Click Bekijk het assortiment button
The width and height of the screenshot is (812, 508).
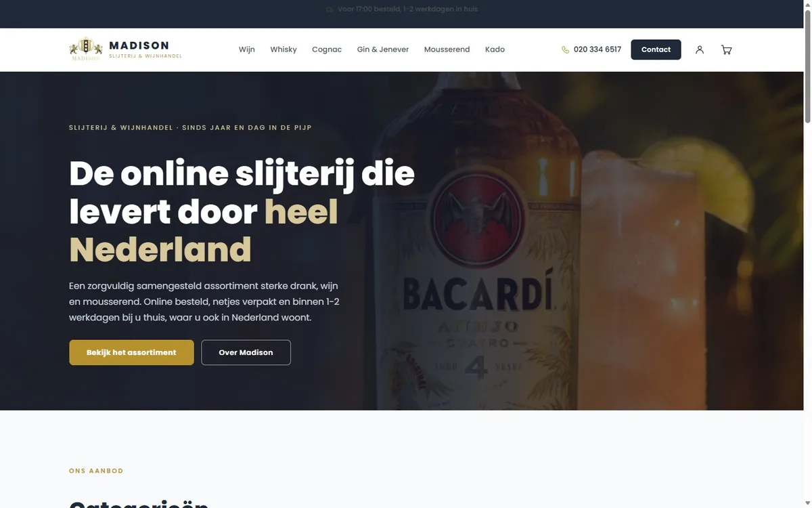click(x=131, y=352)
